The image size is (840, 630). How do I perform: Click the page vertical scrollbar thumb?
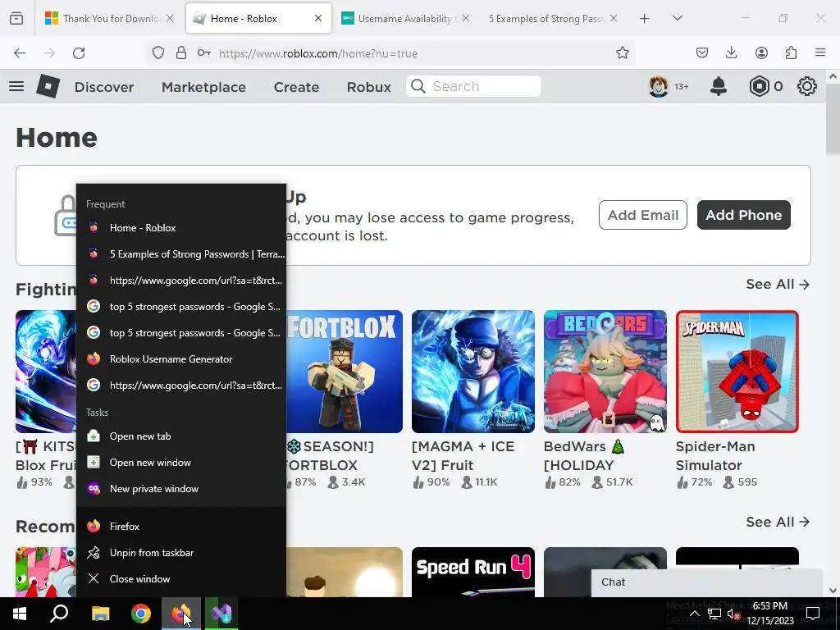point(833,119)
